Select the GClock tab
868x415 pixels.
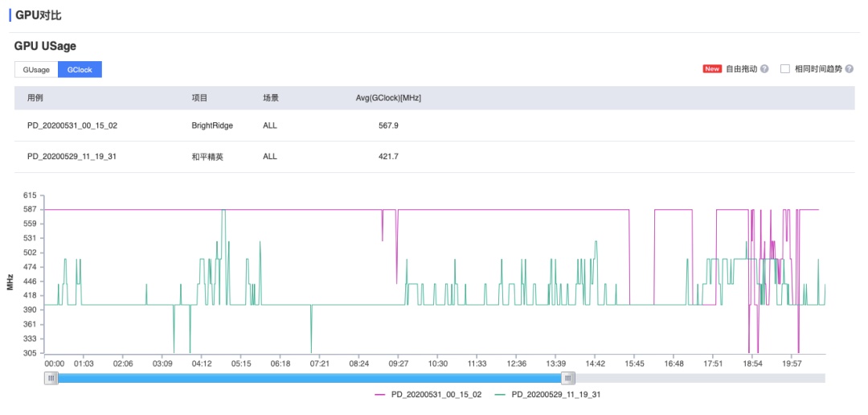point(80,70)
